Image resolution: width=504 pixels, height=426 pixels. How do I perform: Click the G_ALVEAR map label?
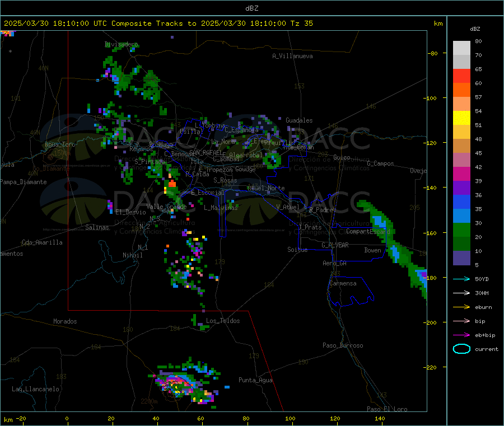[x=335, y=245]
